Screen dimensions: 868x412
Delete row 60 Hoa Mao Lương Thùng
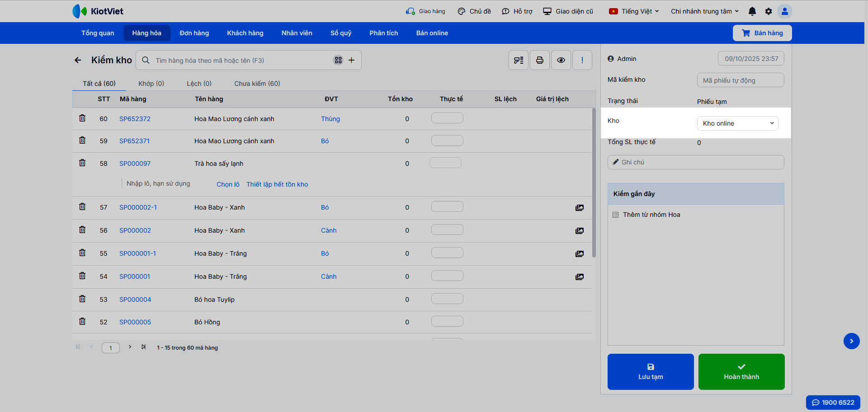[82, 118]
